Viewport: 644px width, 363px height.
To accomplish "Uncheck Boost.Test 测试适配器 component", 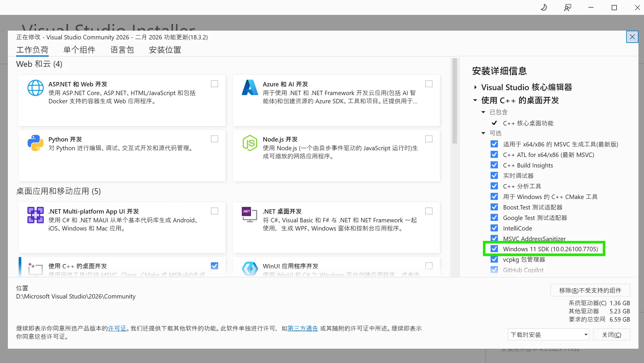I will click(494, 207).
